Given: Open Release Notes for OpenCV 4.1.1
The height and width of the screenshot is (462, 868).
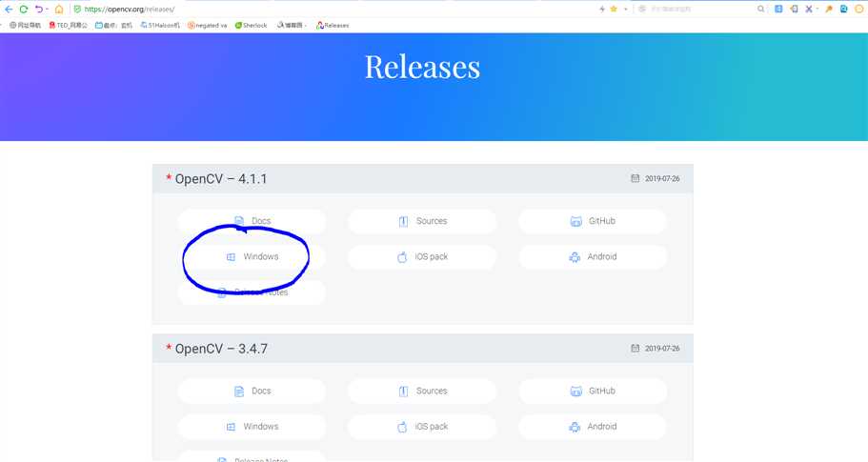Looking at the screenshot, I should pos(252,292).
